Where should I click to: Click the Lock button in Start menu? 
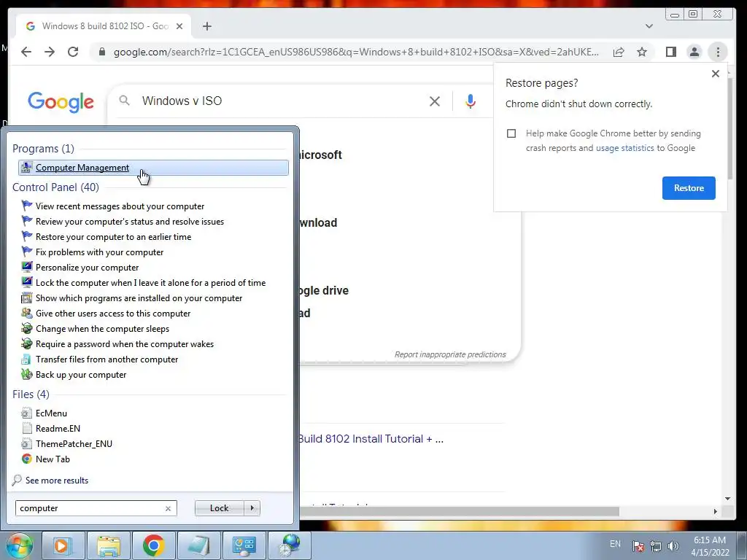219,508
